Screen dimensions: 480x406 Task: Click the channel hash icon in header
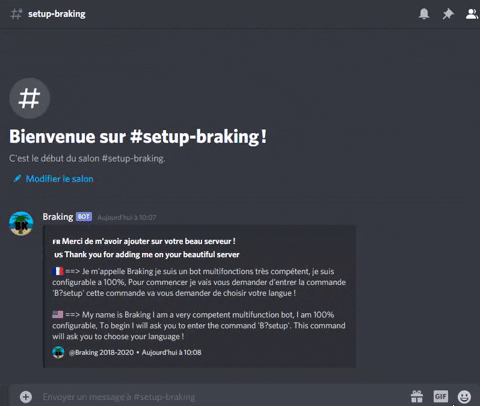pyautogui.click(x=16, y=14)
